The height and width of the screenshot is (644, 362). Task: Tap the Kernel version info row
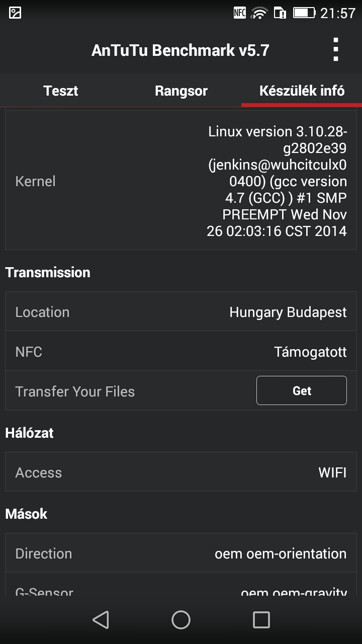(181, 181)
